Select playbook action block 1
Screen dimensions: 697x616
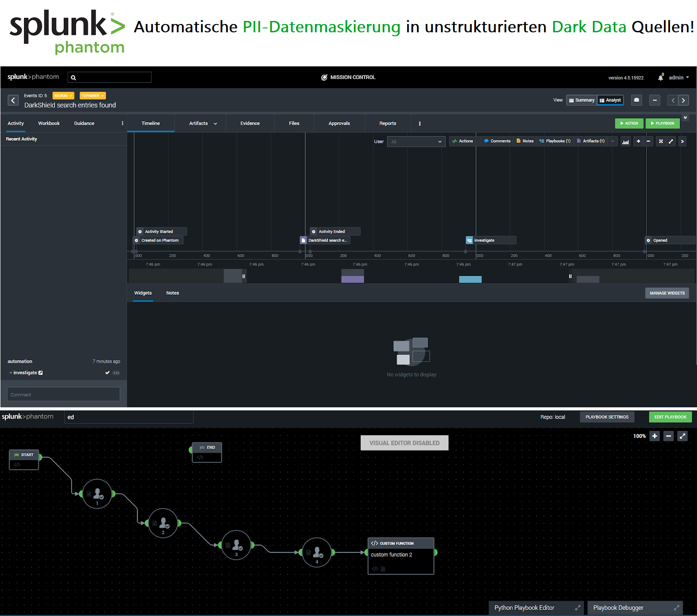pyautogui.click(x=97, y=494)
